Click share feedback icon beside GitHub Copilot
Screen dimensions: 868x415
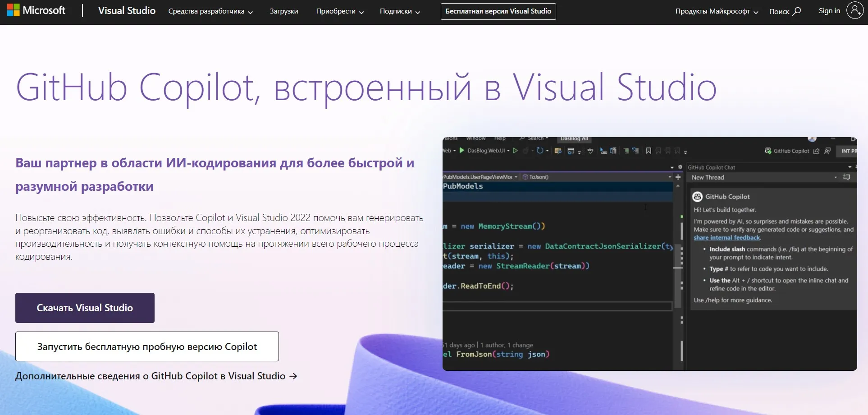click(816, 151)
